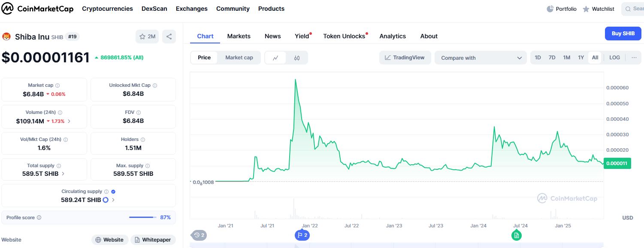Click the blue flag event marker

(302, 235)
